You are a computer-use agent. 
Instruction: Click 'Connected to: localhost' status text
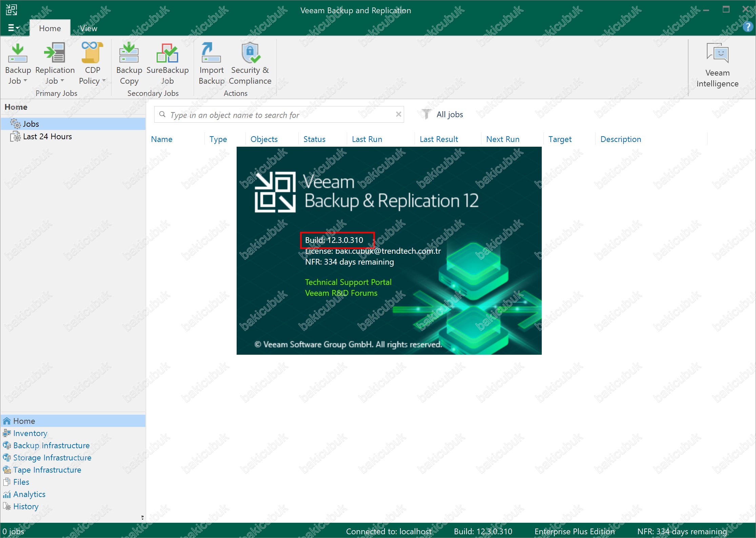coord(389,531)
